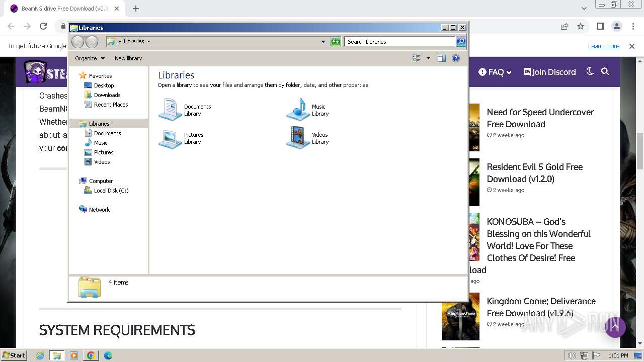Click the website search magnifier icon

coord(605,71)
